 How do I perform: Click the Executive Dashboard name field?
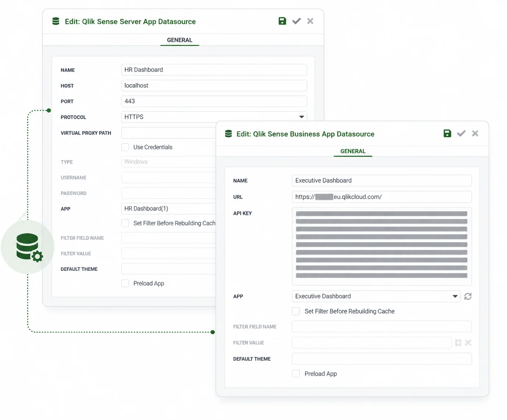[x=382, y=181]
